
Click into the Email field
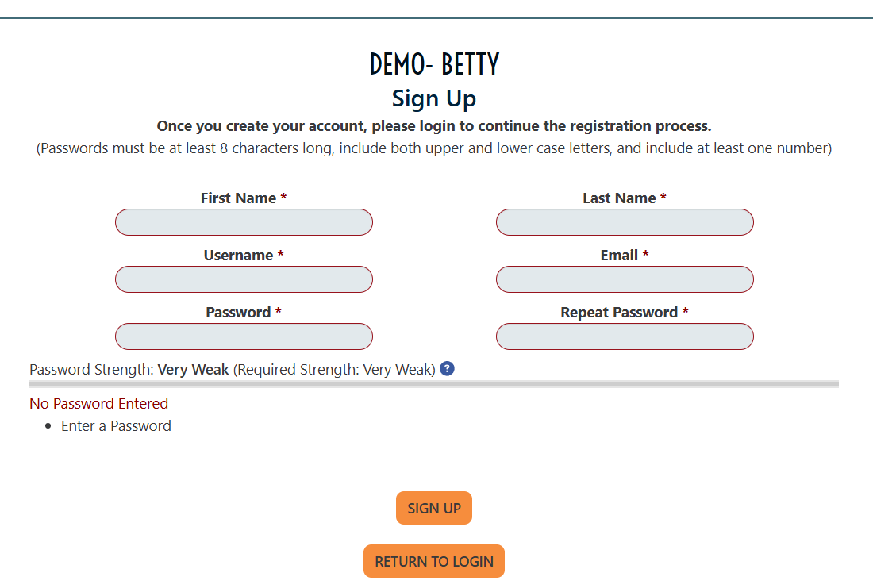tap(625, 279)
